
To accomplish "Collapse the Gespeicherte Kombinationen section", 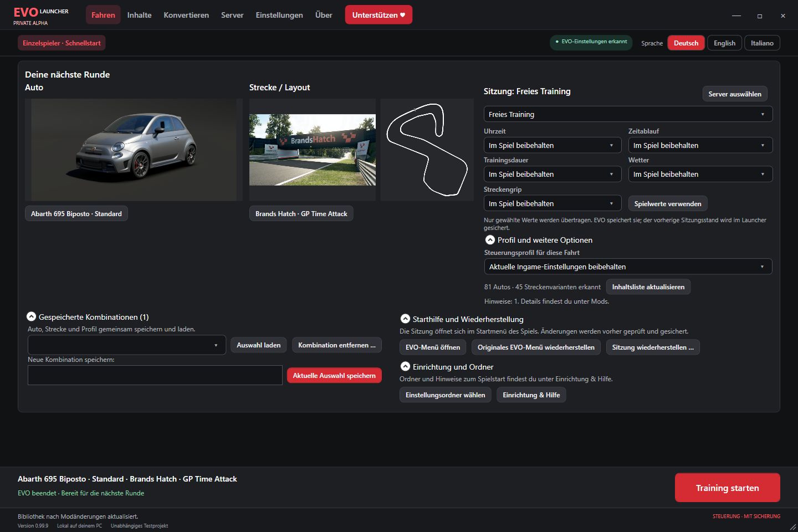I will pos(32,317).
